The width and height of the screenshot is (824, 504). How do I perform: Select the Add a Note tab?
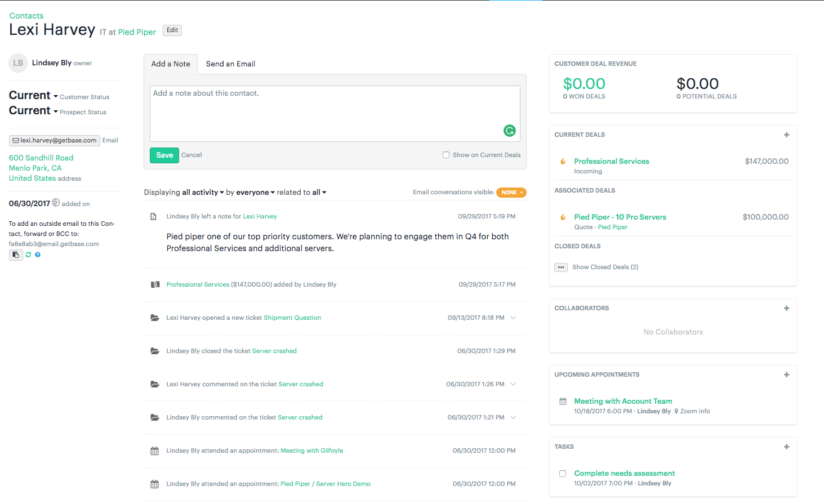[171, 64]
